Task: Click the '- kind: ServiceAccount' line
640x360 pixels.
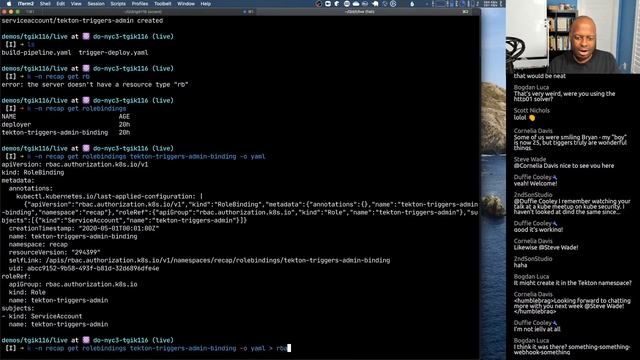Action: click(x=42, y=316)
